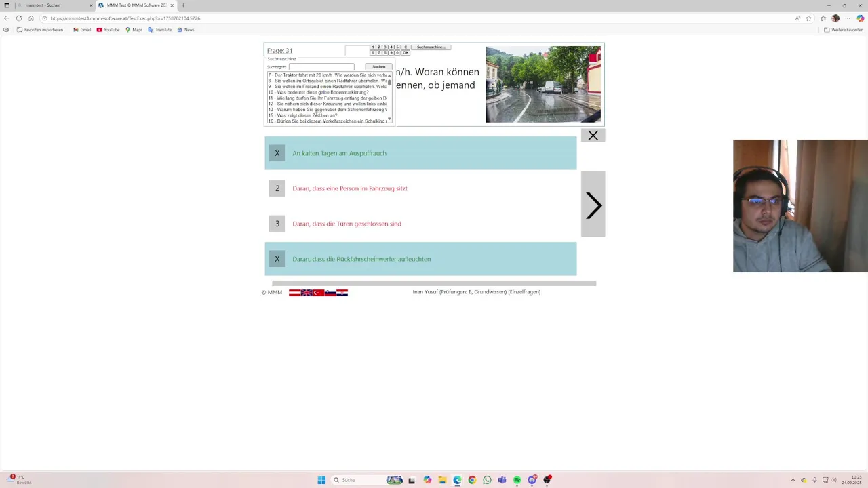
Task: Open the favorites list icon
Action: pyautogui.click(x=823, y=18)
